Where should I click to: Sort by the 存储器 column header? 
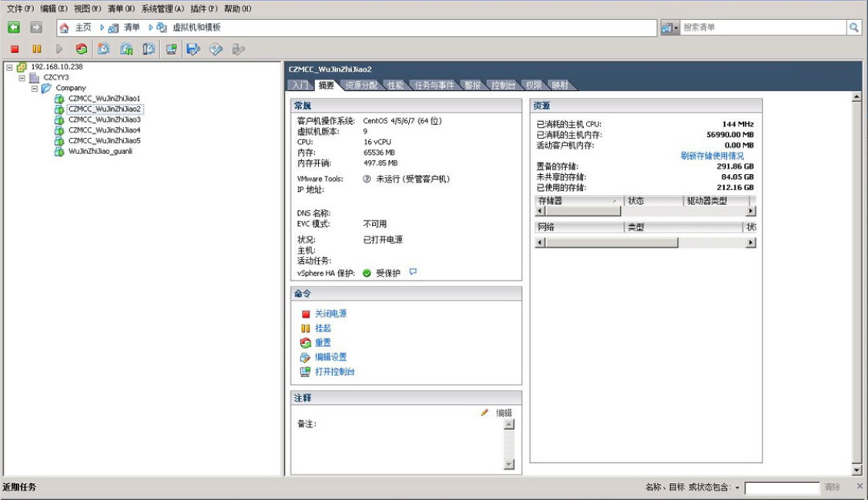[579, 200]
